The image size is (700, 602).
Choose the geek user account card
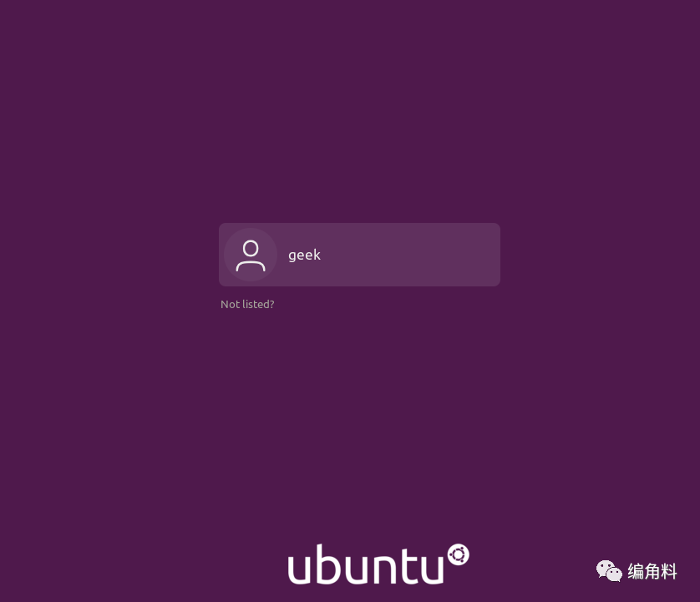(359, 255)
